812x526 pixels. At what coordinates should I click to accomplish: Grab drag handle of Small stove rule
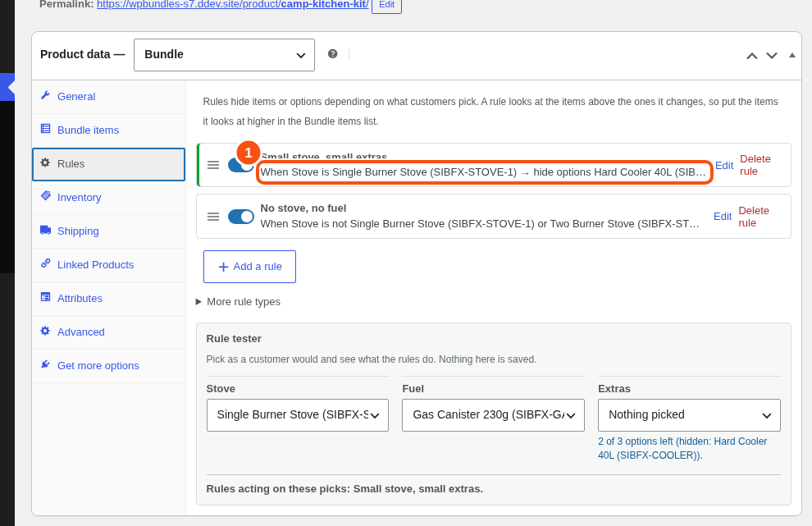pos(213,165)
